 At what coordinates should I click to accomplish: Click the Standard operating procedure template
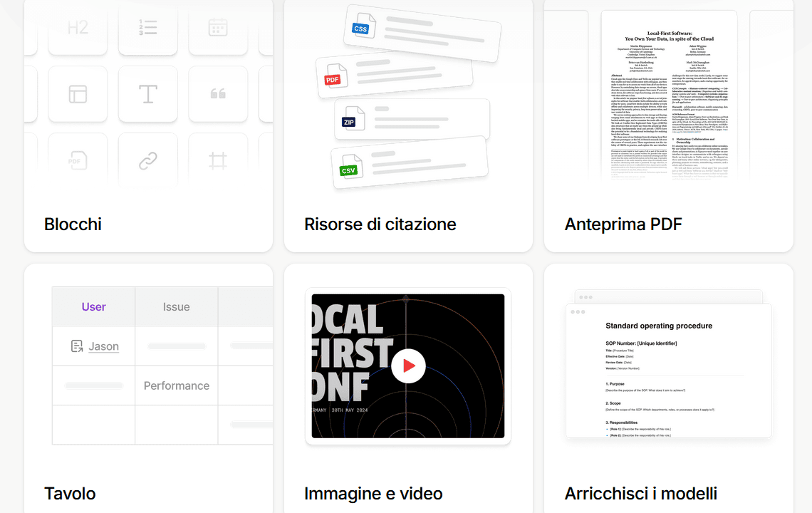(x=669, y=371)
